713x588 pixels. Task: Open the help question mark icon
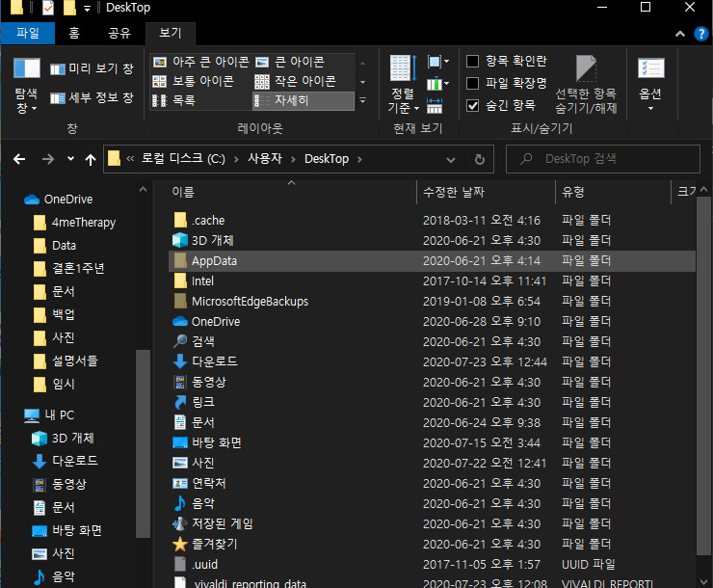coord(701,34)
